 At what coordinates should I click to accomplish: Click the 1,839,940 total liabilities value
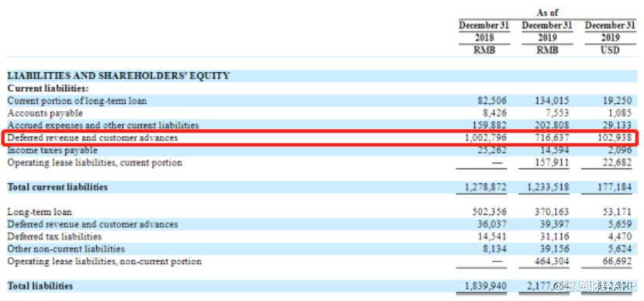click(486, 285)
